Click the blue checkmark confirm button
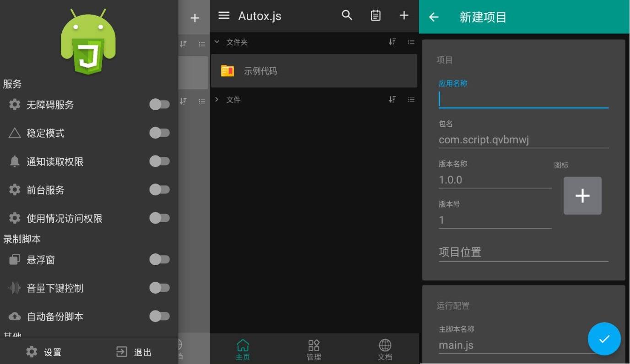 (x=604, y=339)
